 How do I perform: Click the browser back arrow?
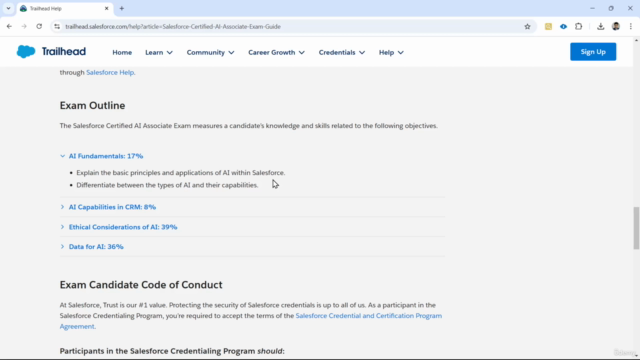[x=9, y=27]
